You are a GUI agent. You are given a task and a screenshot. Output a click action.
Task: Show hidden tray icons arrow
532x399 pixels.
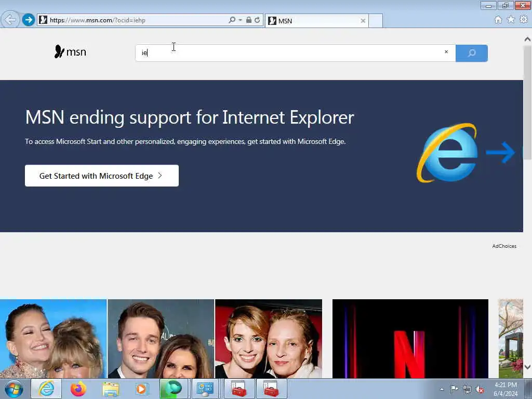point(442,389)
